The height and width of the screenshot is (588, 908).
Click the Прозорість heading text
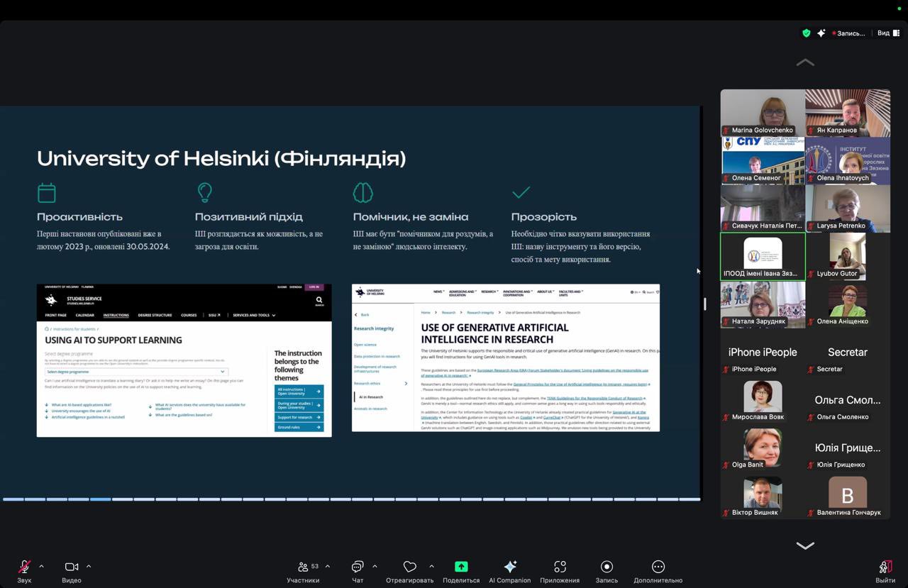[x=544, y=216]
